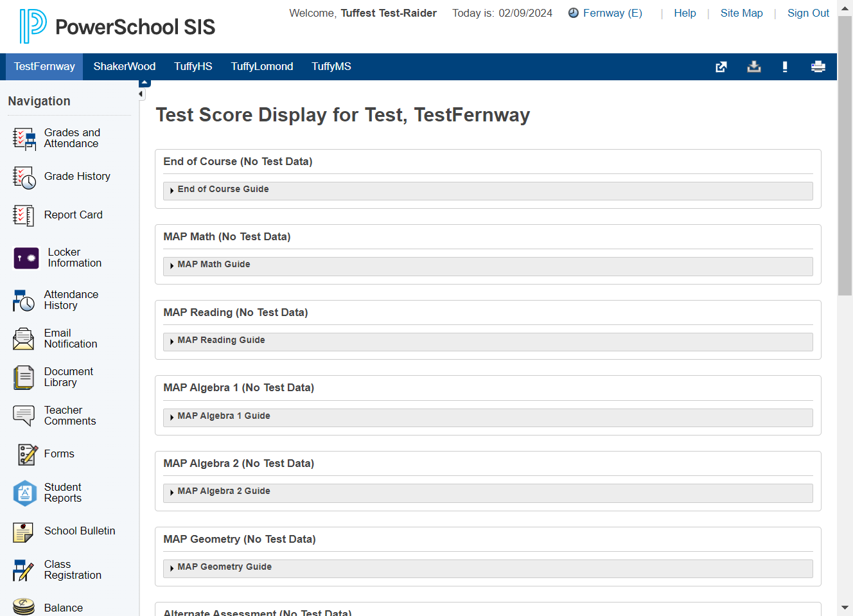Screen dimensions: 853x616
Task: Switch to the TuffyLomond student tab
Action: (x=262, y=67)
